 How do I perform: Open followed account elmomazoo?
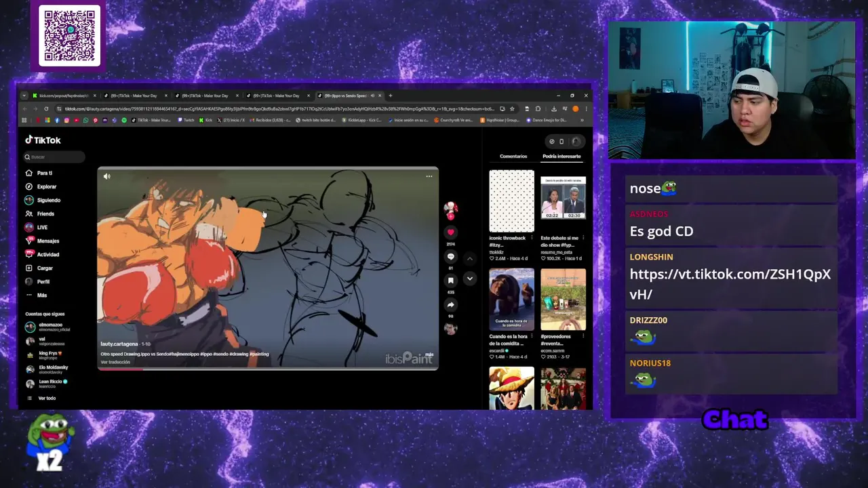point(47,327)
